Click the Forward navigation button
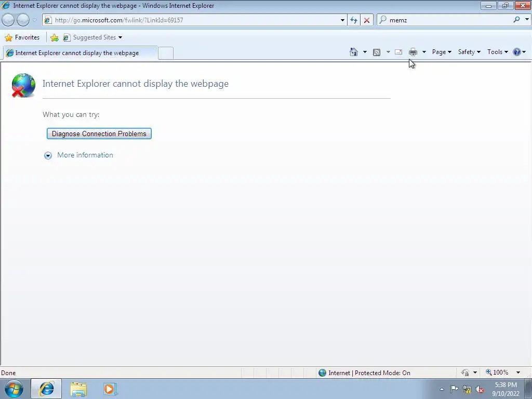This screenshot has width=532, height=399. [x=23, y=20]
